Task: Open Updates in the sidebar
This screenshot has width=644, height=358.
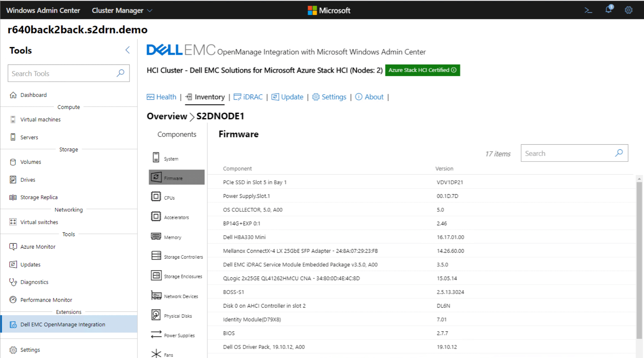Action: tap(69, 264)
